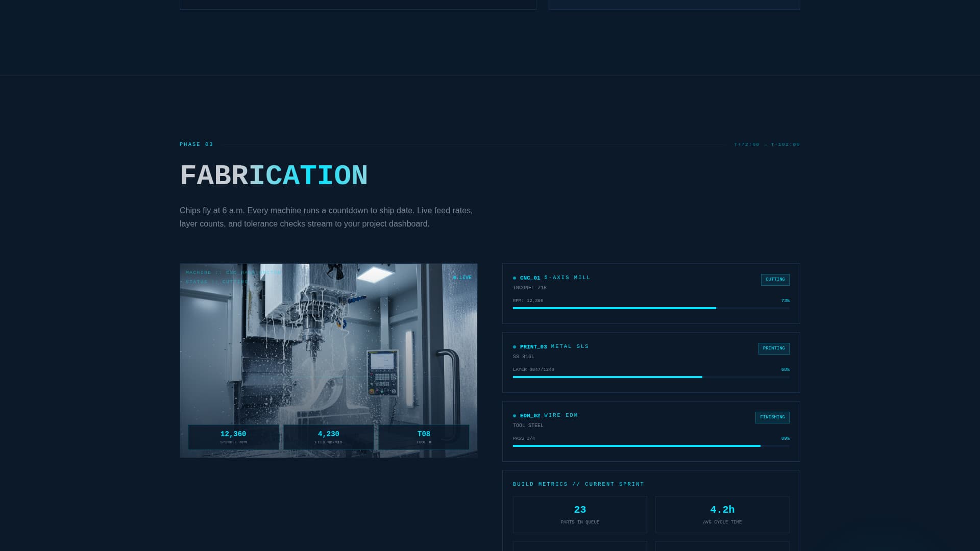Click the PRINT_03 status dot
Image resolution: width=980 pixels, height=551 pixels.
(514, 346)
